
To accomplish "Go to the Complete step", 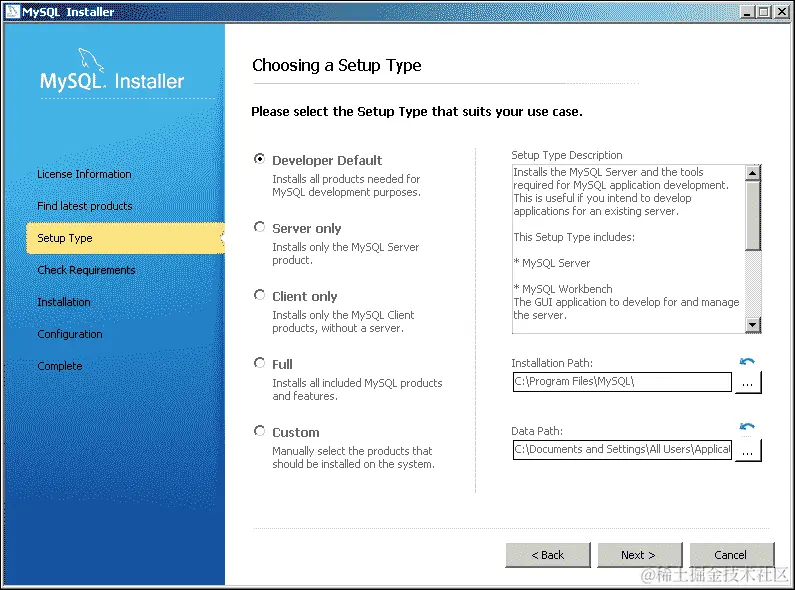I will click(60, 366).
